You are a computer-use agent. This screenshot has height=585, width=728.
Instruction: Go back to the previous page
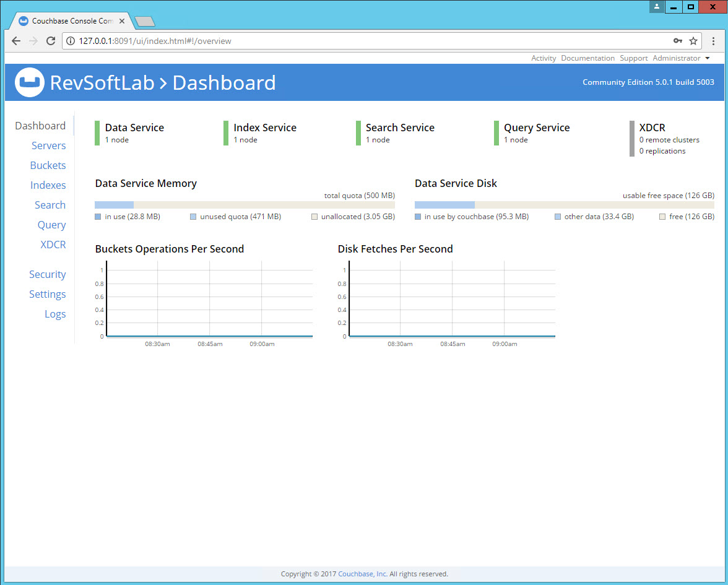[x=16, y=41]
